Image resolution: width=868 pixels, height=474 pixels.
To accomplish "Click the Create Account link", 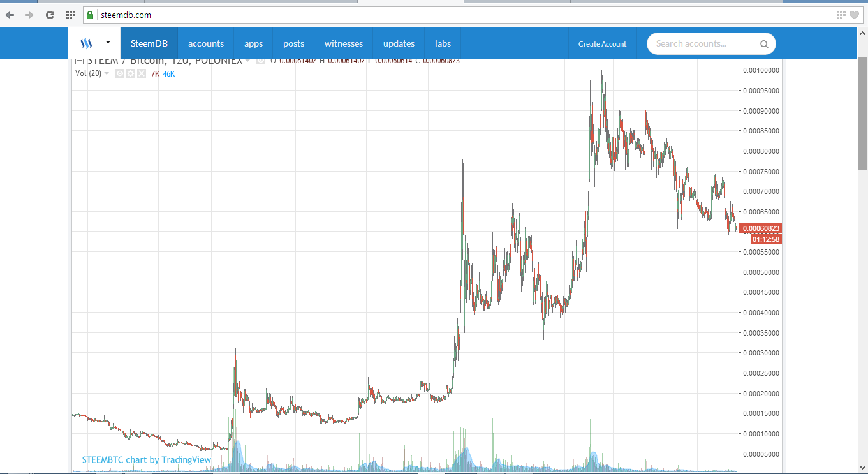I will (x=602, y=44).
